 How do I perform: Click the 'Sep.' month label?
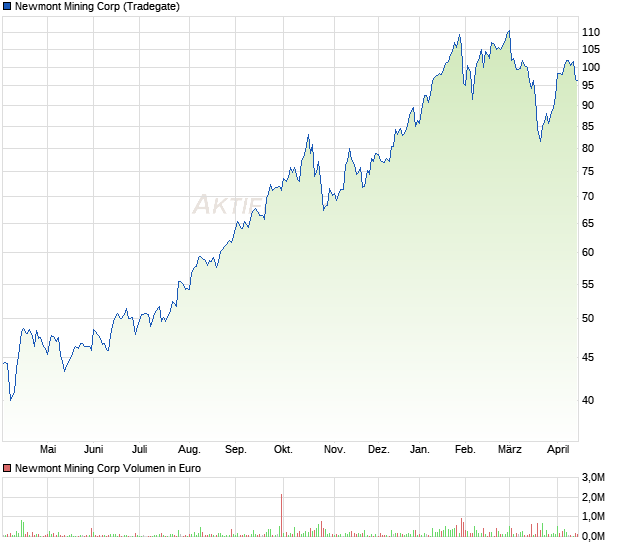236,449
